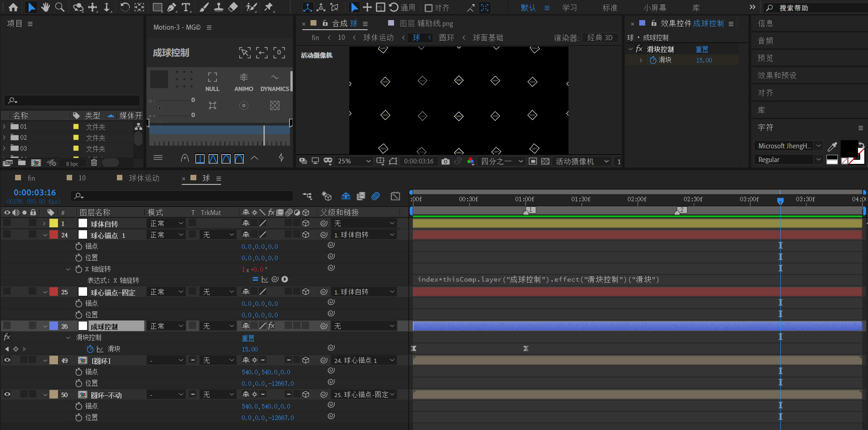Expand folder 01 in project panel
This screenshot has height=430, width=868.
(5, 126)
